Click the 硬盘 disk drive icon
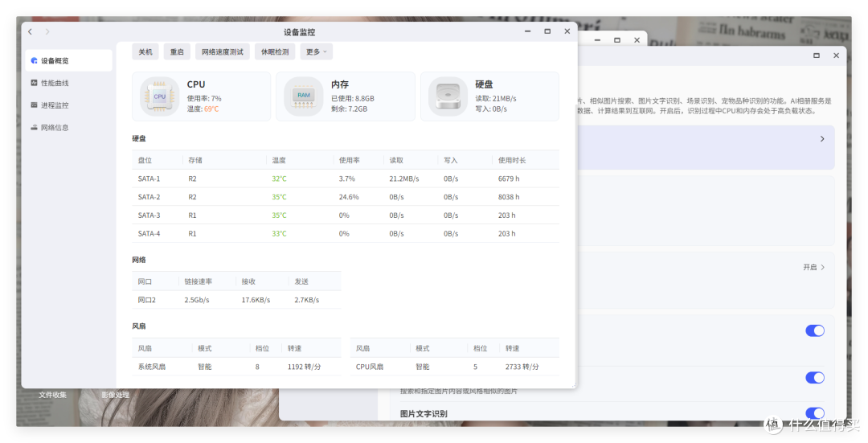The image size is (868, 443). 448,96
